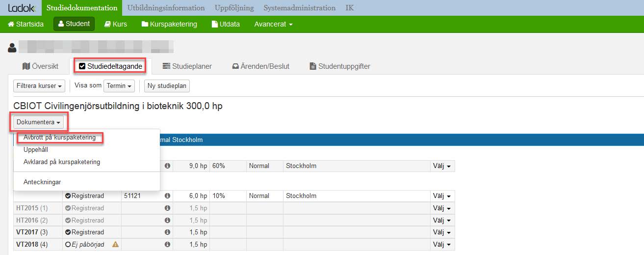Screen dimensions: 644x255
Task: Click the info icon in the 9,0 hp row
Action: 167,166
